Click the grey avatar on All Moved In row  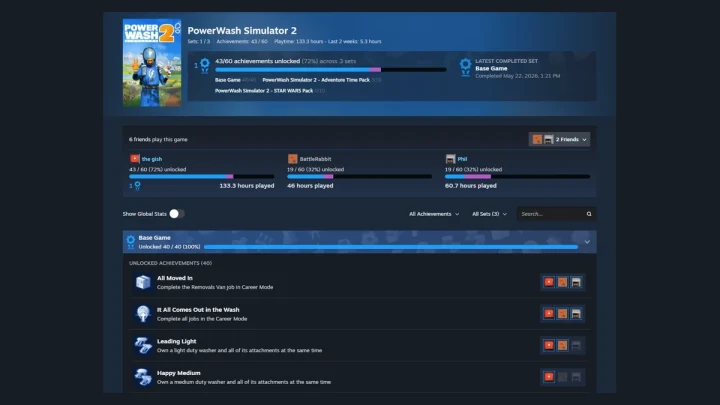(x=576, y=282)
